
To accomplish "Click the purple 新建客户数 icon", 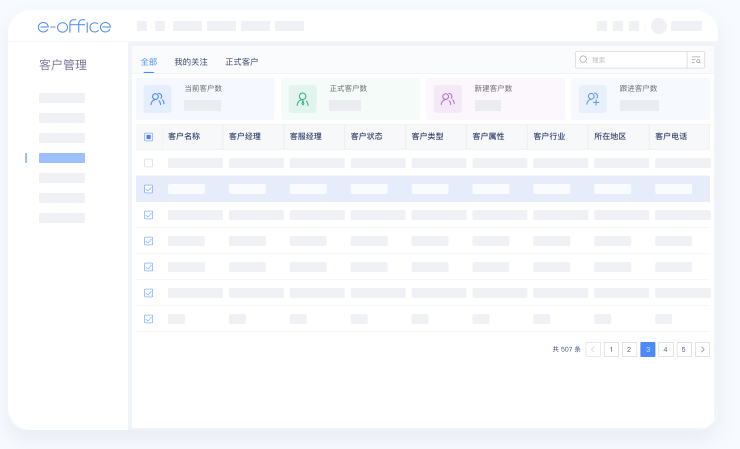I will 447,99.
